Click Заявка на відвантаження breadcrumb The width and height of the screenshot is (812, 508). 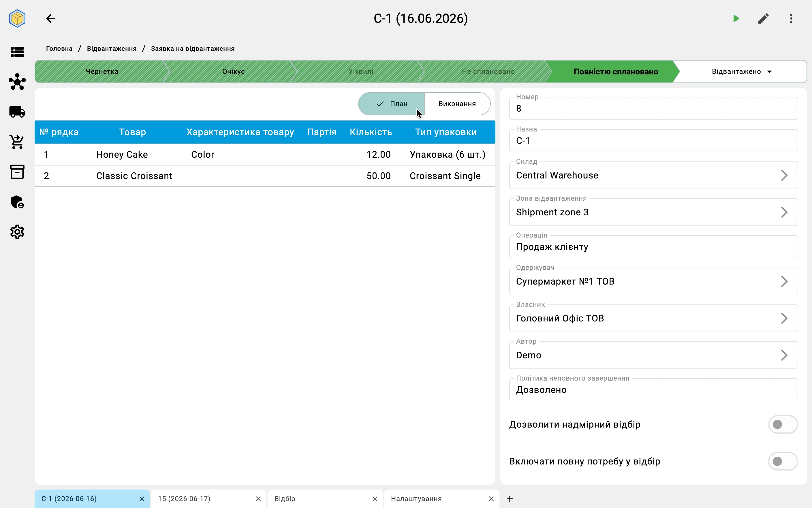pos(193,48)
